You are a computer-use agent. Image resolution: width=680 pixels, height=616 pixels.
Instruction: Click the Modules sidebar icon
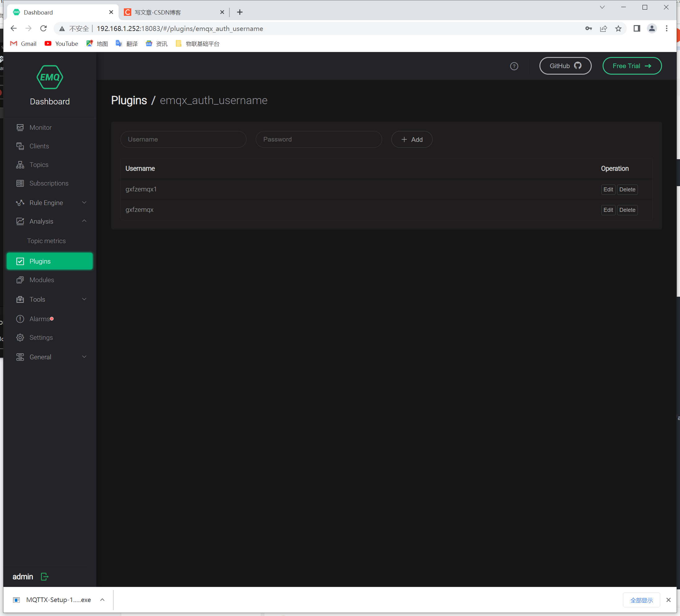coord(20,280)
